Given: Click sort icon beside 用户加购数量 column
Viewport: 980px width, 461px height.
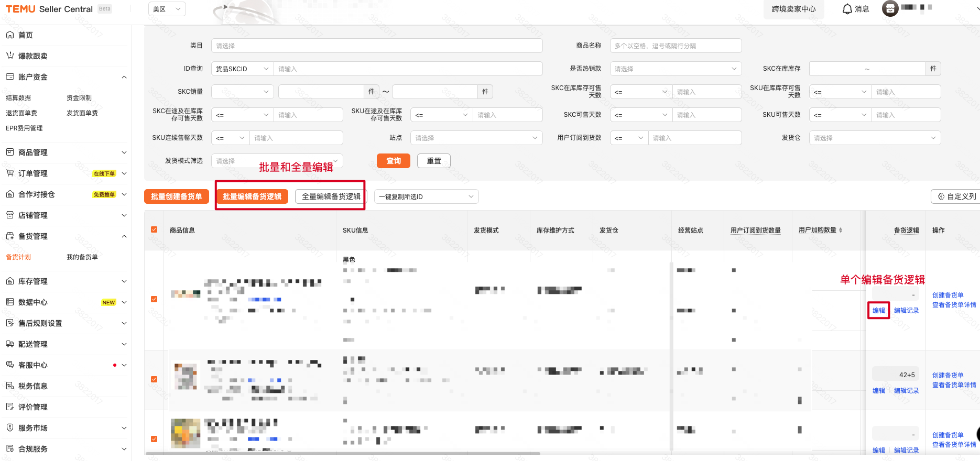Looking at the screenshot, I should coord(841,230).
